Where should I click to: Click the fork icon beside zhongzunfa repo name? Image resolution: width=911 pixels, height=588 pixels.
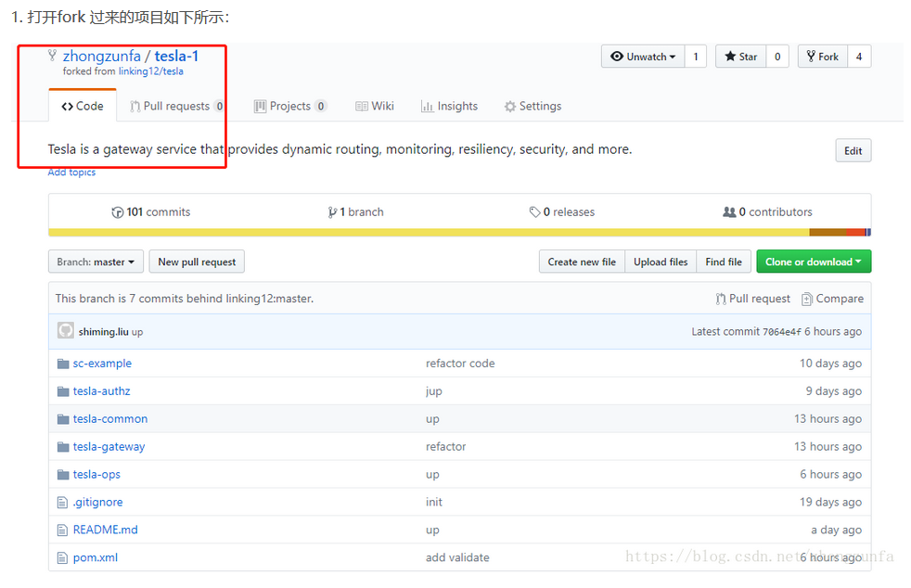(52, 56)
